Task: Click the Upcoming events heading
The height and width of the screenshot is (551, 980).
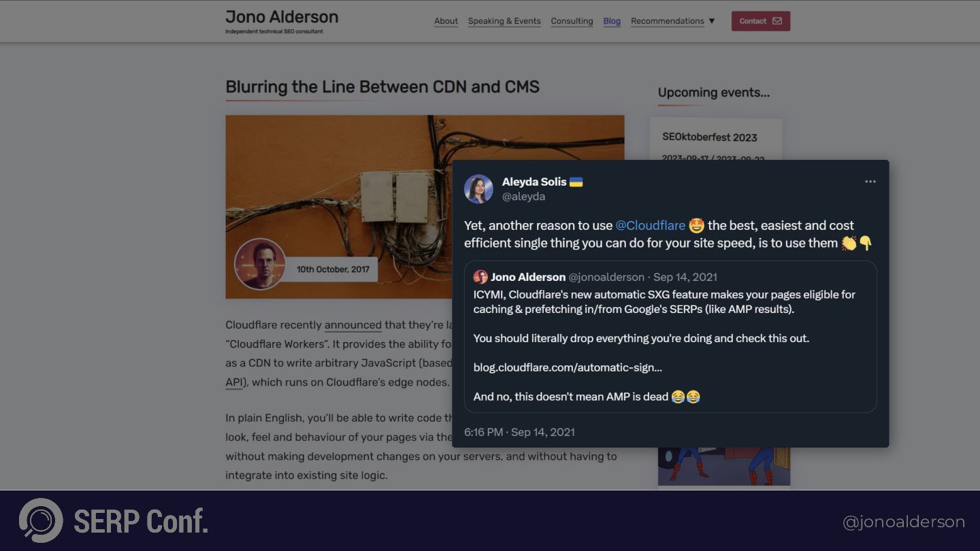Action: (x=714, y=93)
